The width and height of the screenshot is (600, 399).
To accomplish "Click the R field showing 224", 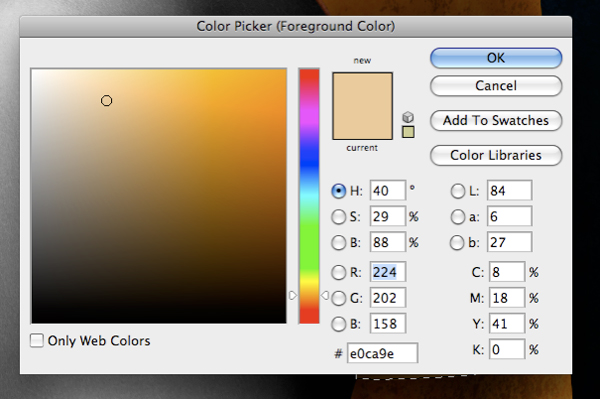I will pos(388,272).
